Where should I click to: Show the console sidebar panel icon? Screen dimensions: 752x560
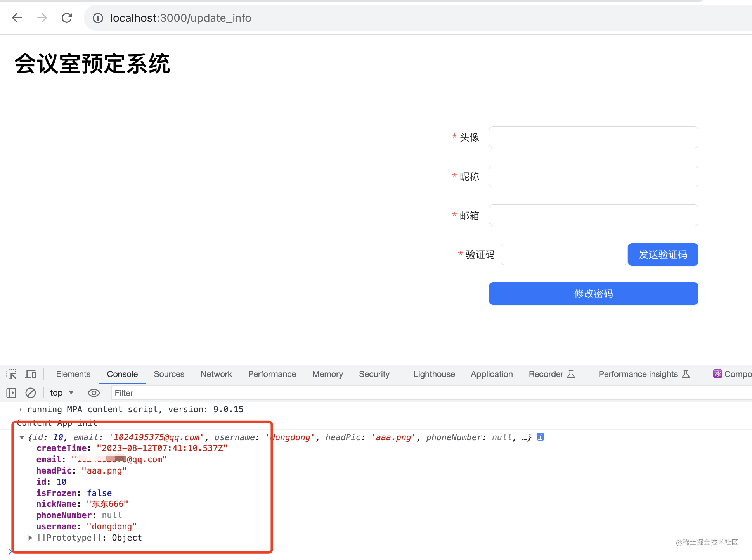coord(11,393)
